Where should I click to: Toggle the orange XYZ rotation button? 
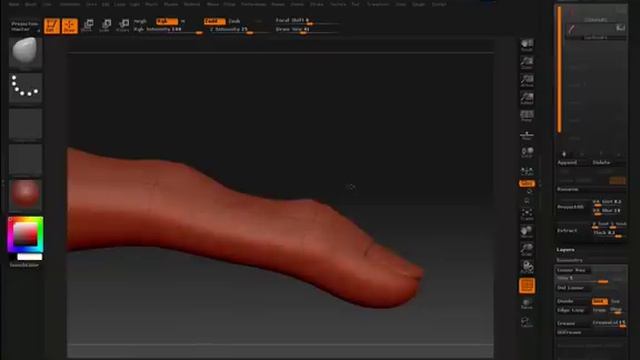coord(527,184)
